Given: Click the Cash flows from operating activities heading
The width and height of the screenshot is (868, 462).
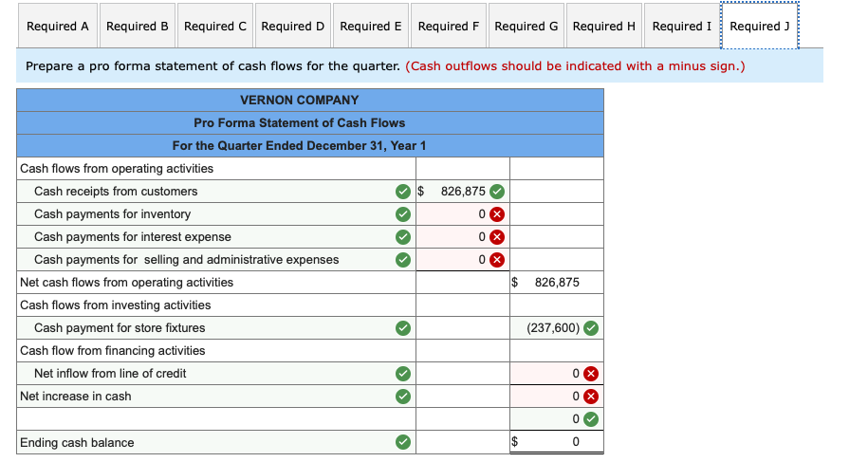Looking at the screenshot, I should (x=117, y=168).
